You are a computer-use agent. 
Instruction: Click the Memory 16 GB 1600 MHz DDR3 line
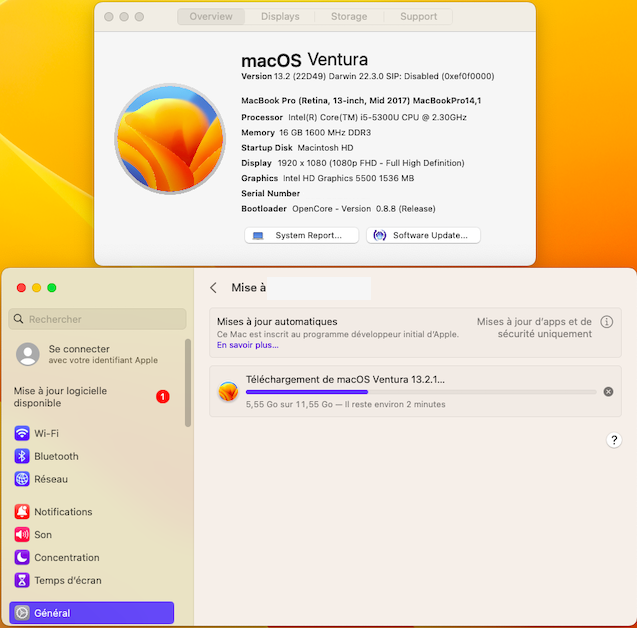306,132
